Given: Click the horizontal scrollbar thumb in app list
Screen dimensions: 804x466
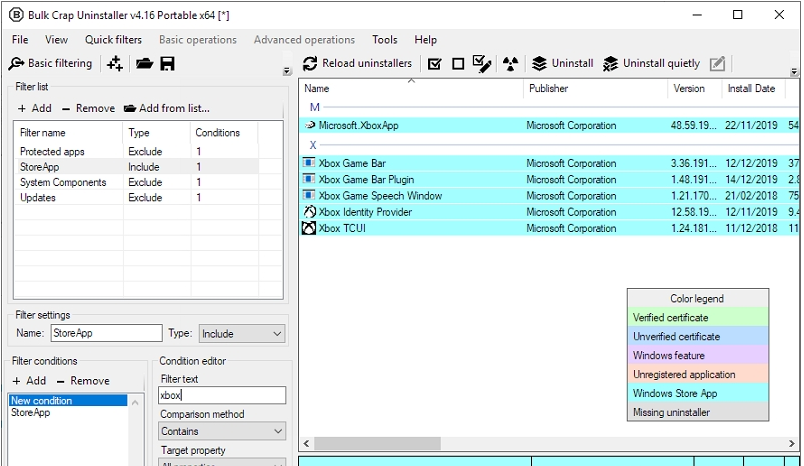Looking at the screenshot, I should (377, 443).
